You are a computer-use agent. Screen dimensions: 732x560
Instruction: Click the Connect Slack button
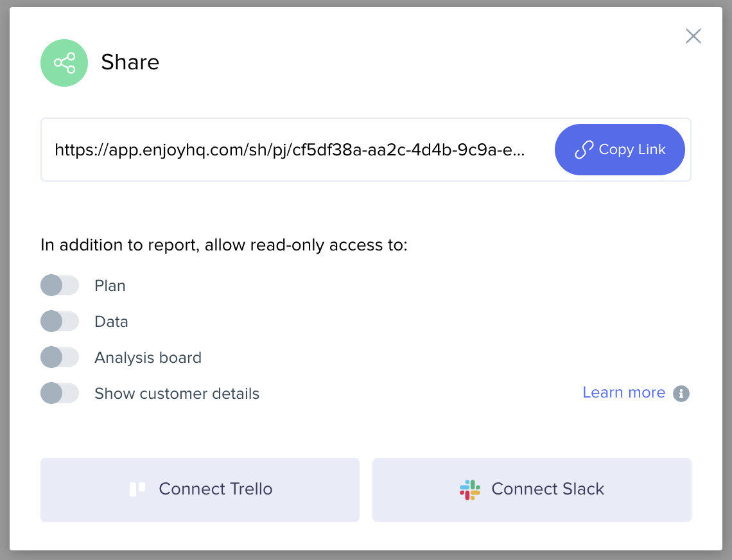coord(532,489)
